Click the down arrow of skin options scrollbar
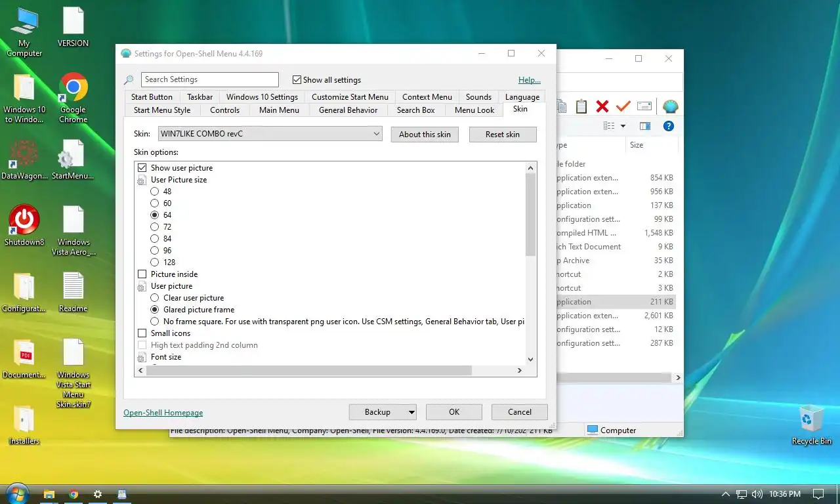 [530, 360]
